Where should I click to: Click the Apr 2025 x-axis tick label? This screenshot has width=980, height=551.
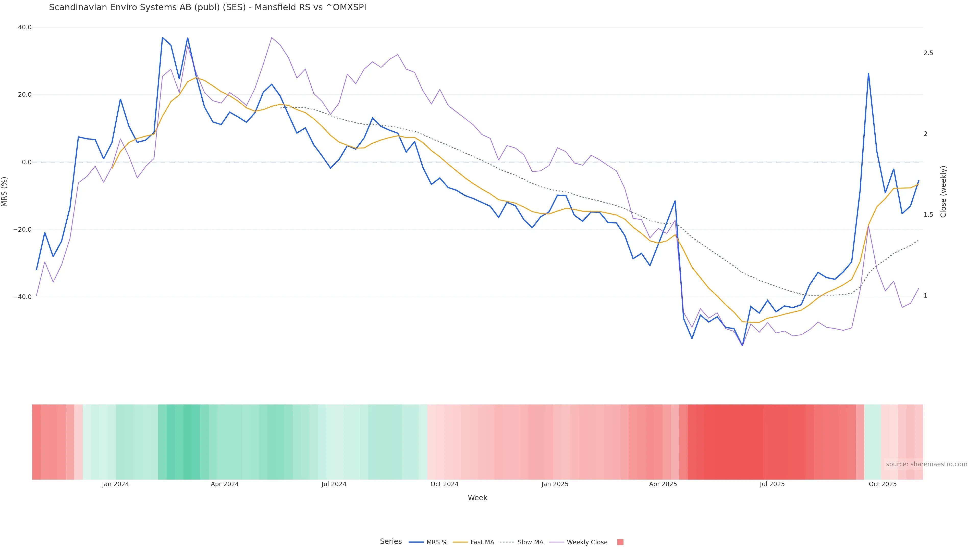[663, 484]
